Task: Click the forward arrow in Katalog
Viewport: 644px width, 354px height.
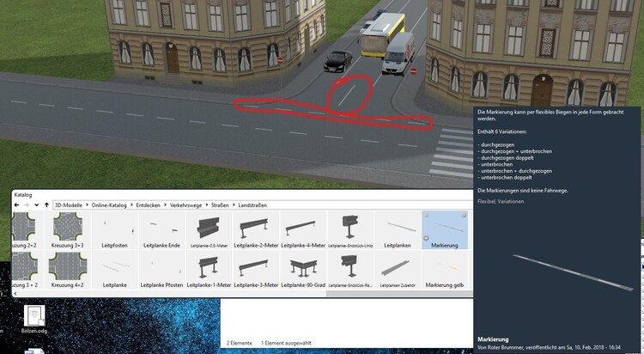Action: [x=27, y=204]
